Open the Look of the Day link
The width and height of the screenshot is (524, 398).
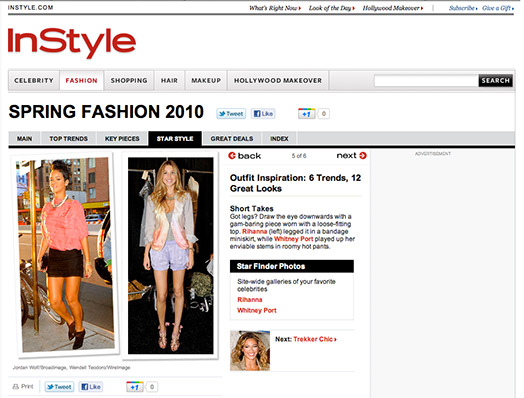pyautogui.click(x=332, y=8)
